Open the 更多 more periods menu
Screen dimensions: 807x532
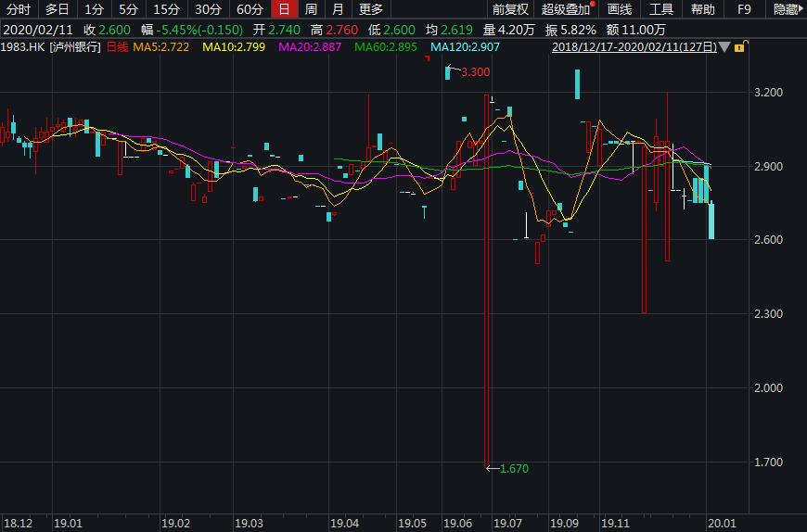(x=371, y=9)
